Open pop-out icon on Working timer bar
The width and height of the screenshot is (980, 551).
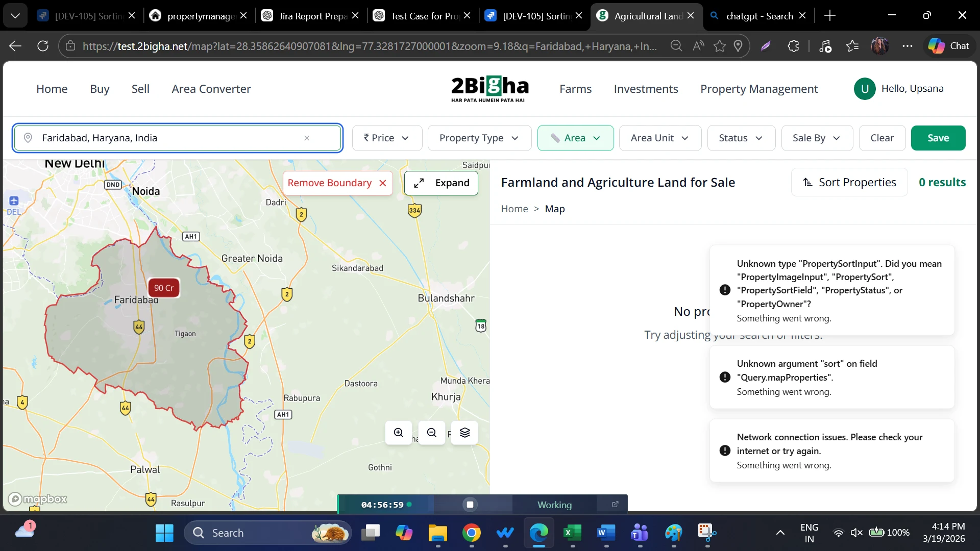pyautogui.click(x=615, y=504)
